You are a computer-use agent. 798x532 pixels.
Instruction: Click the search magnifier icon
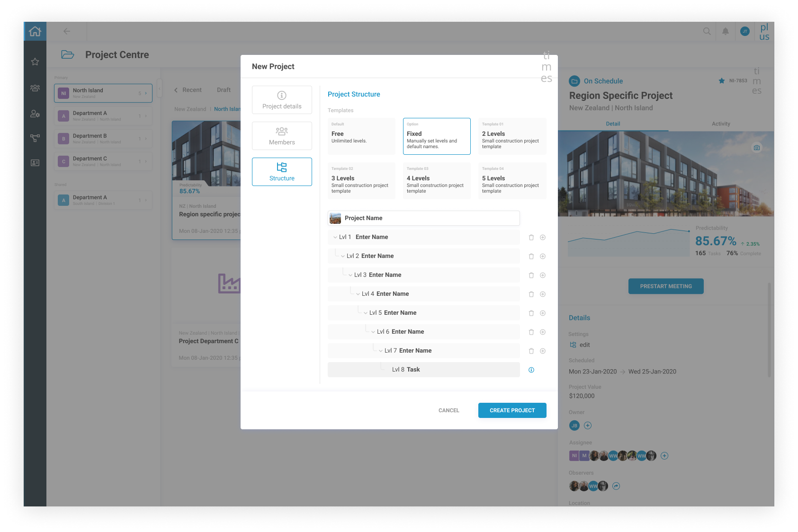pyautogui.click(x=707, y=31)
